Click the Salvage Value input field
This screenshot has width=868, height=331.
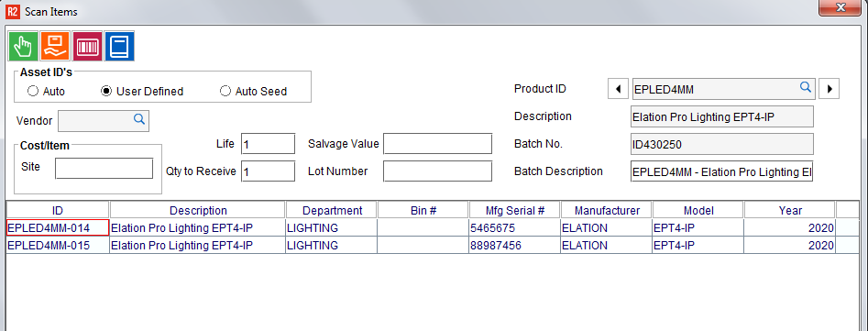point(437,143)
